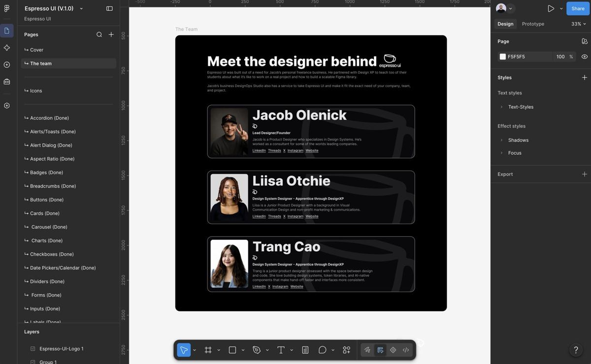Image resolution: width=591 pixels, height=364 pixels.
Task: Switch to the Prototype tab
Action: click(533, 24)
